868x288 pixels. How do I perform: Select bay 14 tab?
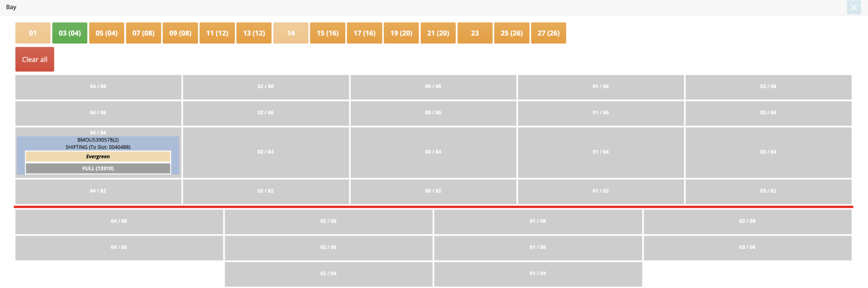(x=291, y=33)
